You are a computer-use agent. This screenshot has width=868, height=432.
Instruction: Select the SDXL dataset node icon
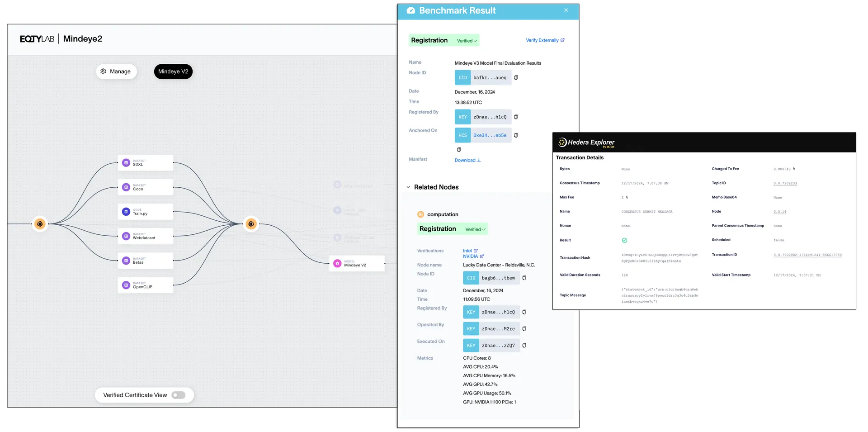pos(126,163)
